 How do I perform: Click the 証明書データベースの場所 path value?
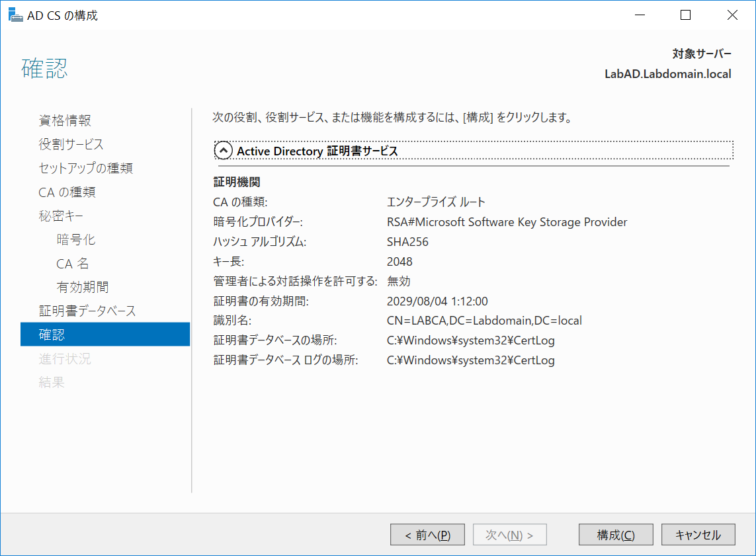(x=470, y=340)
